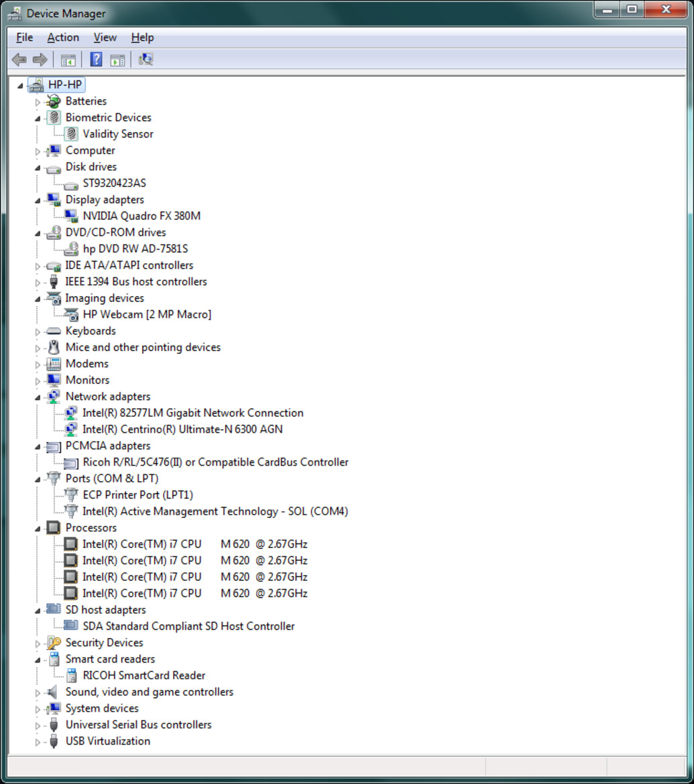Click the Batteries category icon
The width and height of the screenshot is (694, 784).
(53, 101)
